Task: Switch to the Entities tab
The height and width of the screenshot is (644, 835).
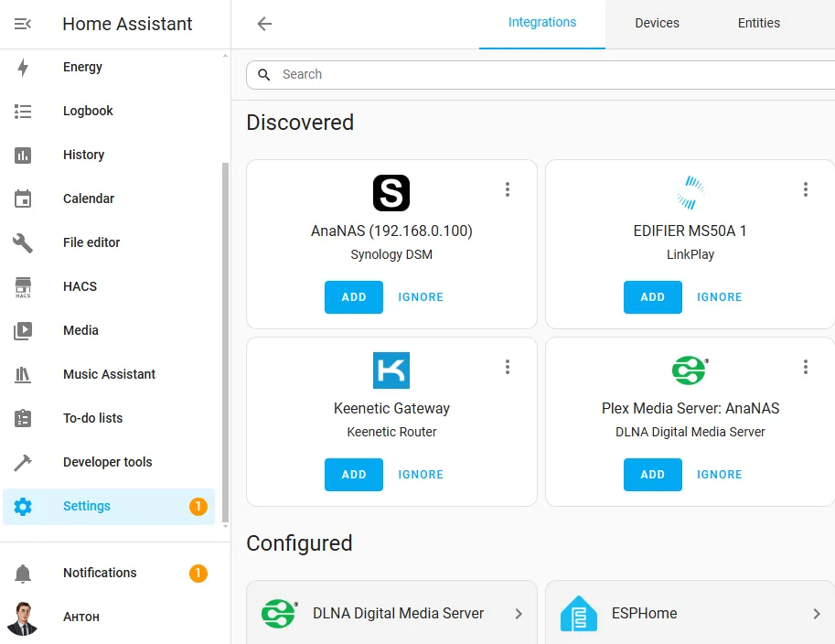Action: tap(759, 23)
